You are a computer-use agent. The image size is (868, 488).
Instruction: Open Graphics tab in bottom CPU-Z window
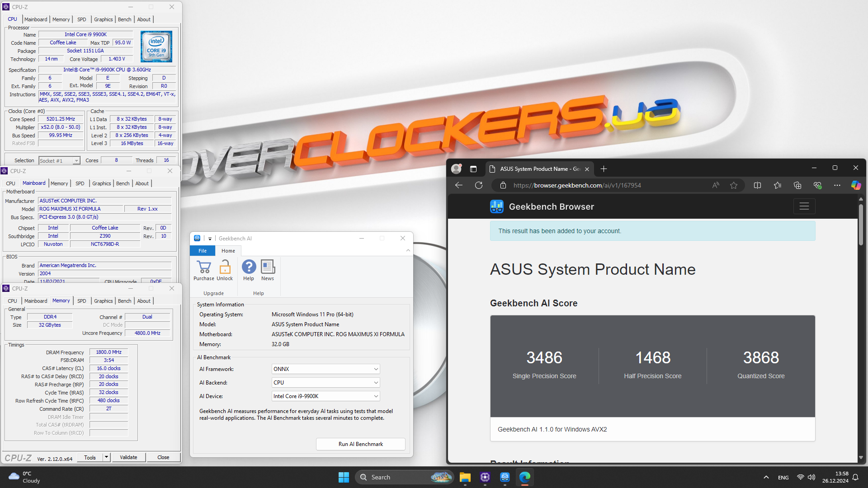point(103,301)
